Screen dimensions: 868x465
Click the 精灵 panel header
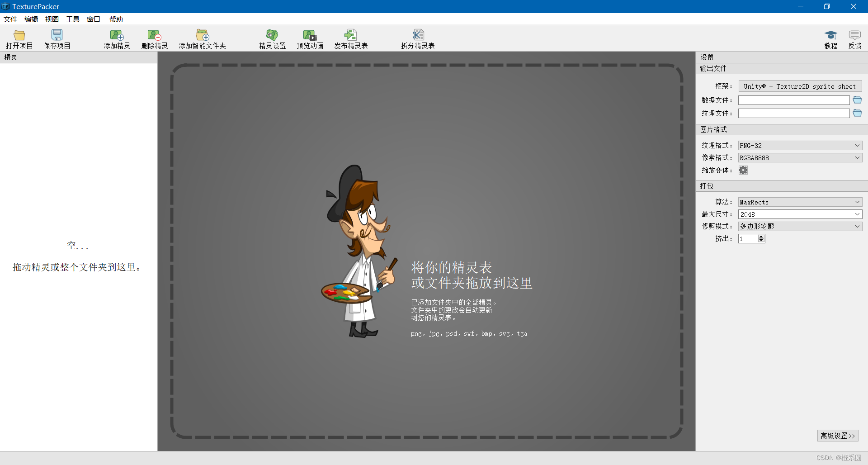pos(79,57)
